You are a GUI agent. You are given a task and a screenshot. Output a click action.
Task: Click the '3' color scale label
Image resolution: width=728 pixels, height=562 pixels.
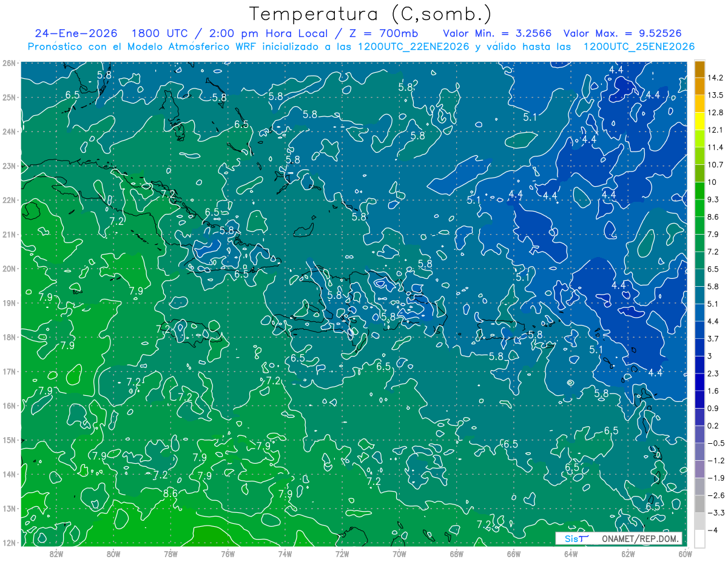point(710,356)
